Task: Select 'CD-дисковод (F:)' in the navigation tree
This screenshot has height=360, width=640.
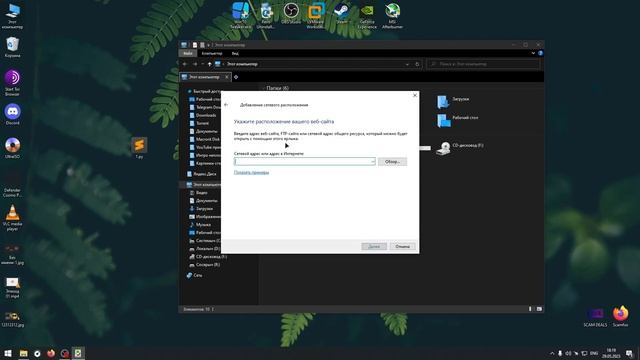Action: pyautogui.click(x=208, y=257)
